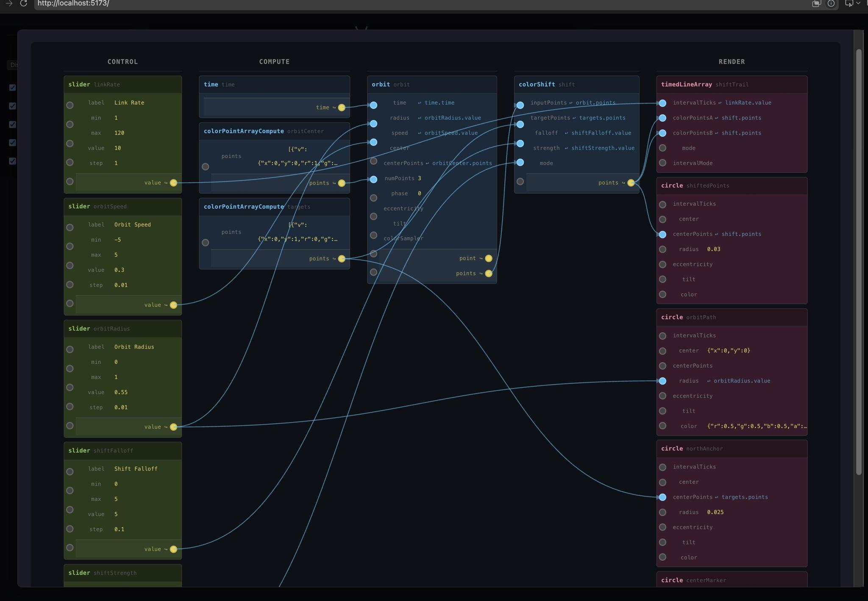Viewport: 868px width, 601px height.
Task: Click the orbit node's points output port
Action: click(489, 274)
